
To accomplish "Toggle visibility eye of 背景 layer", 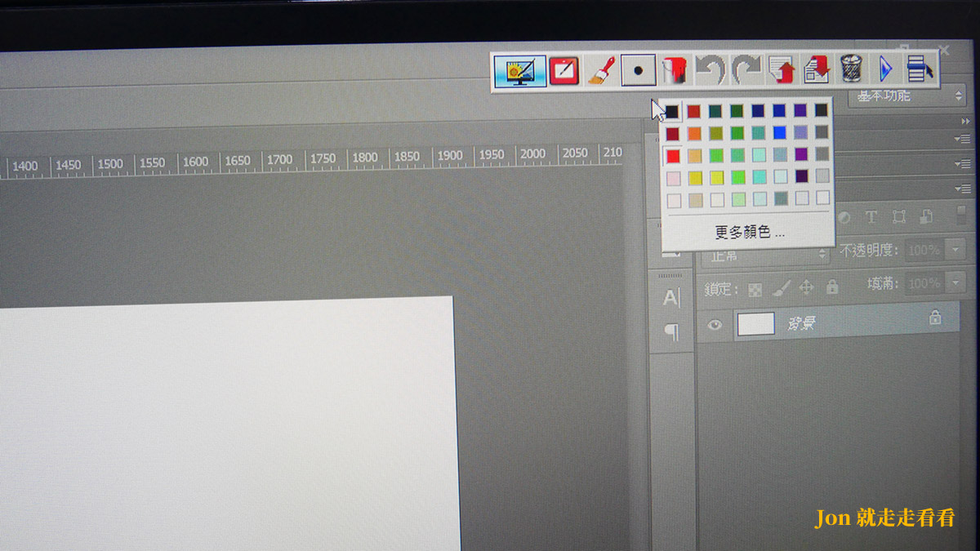I will pyautogui.click(x=715, y=325).
